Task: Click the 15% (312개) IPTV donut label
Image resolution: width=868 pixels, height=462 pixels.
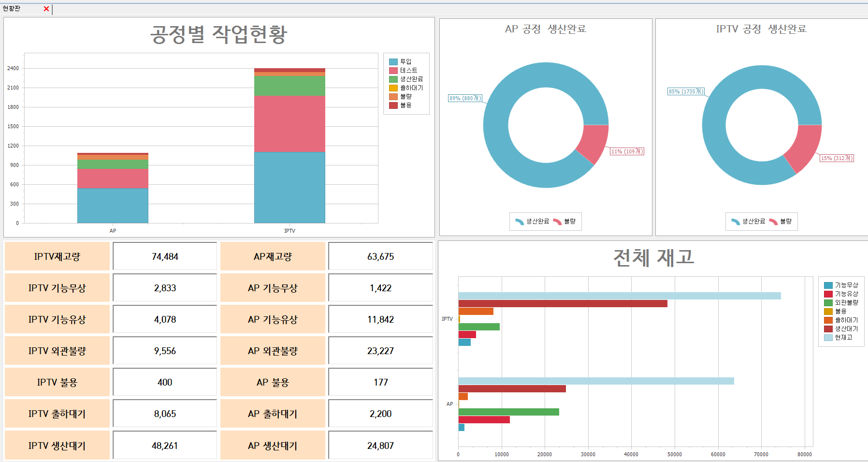Action: (837, 158)
